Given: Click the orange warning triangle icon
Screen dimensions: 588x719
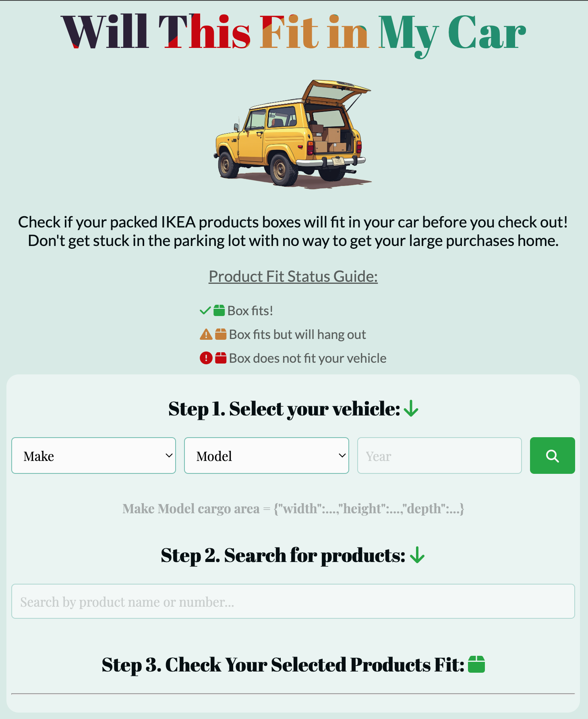Looking at the screenshot, I should tap(206, 335).
